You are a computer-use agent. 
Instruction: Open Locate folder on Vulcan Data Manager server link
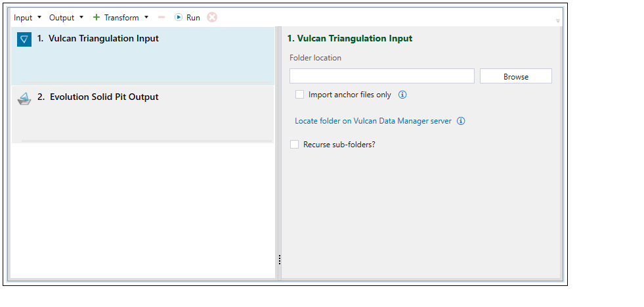(373, 121)
